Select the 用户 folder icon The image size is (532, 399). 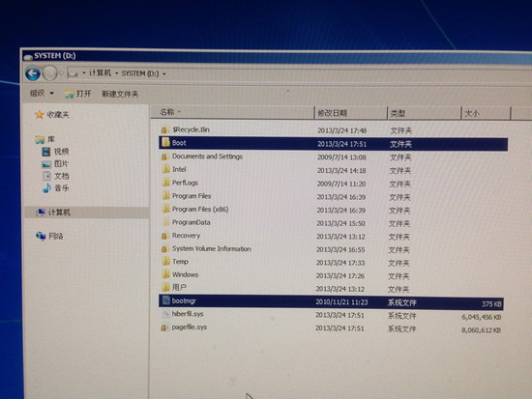[166, 287]
